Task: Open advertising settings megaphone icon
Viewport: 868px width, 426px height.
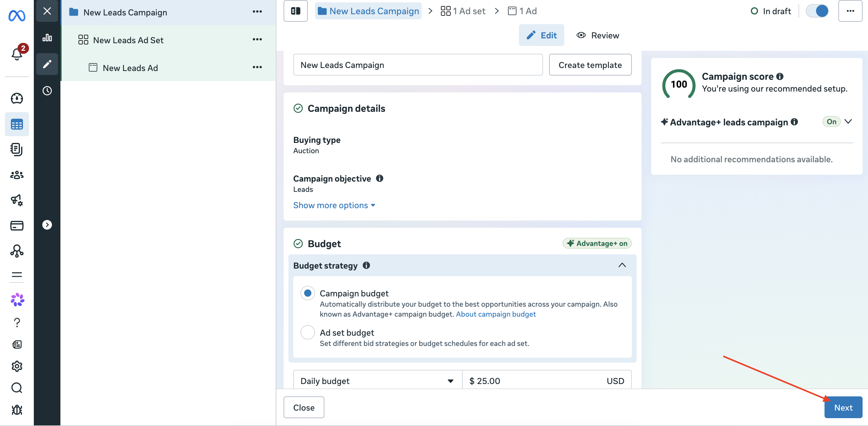Action: (17, 200)
